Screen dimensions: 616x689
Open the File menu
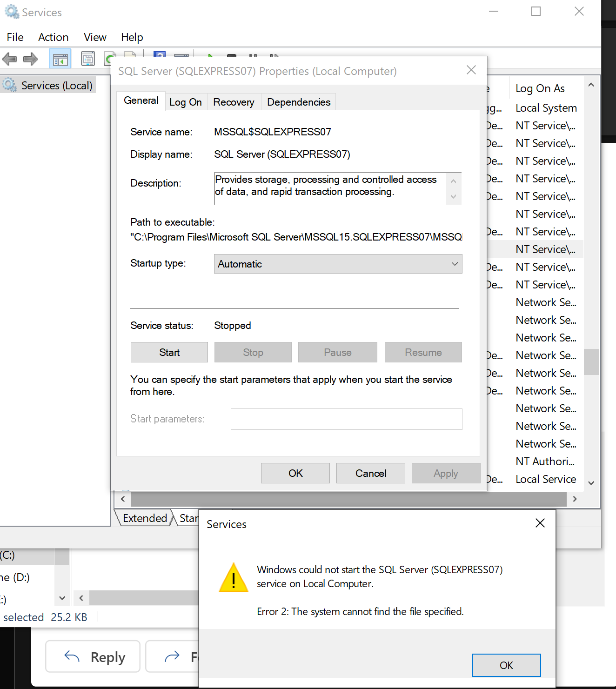15,37
